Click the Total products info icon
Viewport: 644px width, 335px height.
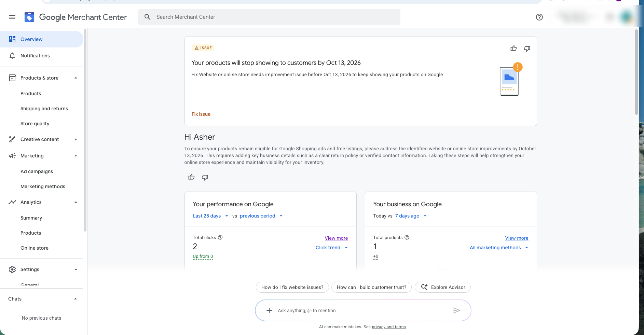407,237
